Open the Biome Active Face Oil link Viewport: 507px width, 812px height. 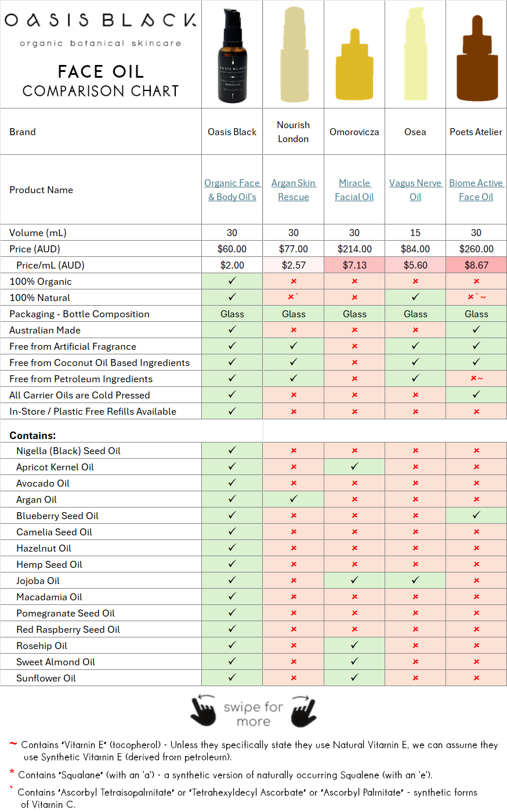(476, 190)
